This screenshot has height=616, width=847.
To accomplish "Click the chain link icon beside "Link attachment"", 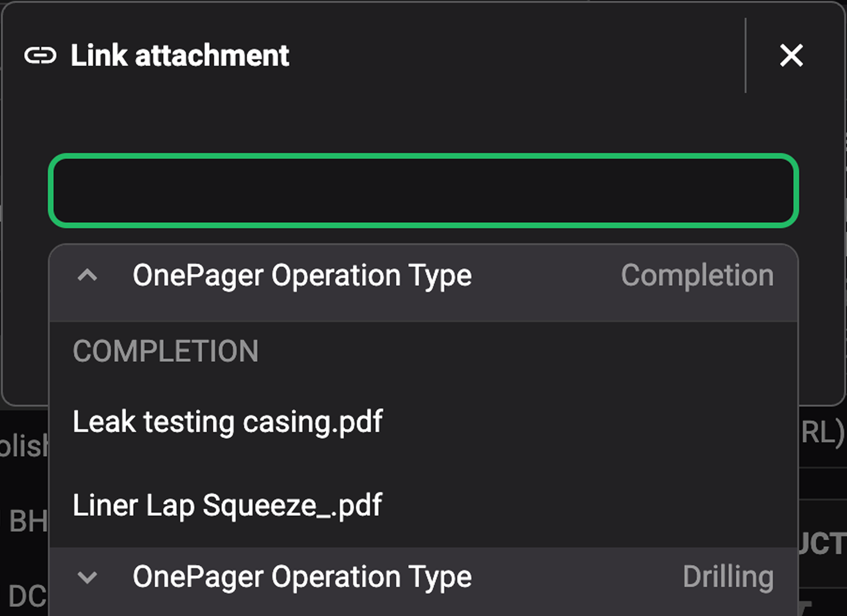I will click(x=41, y=55).
